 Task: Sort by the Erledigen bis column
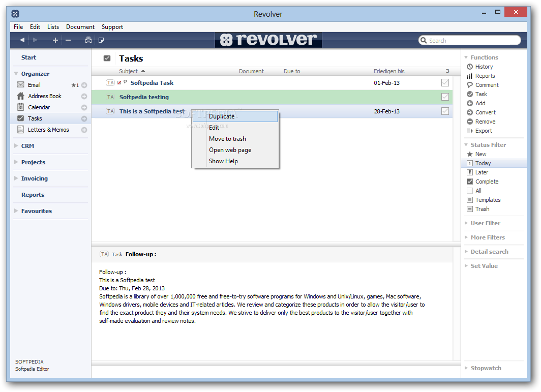pyautogui.click(x=389, y=71)
